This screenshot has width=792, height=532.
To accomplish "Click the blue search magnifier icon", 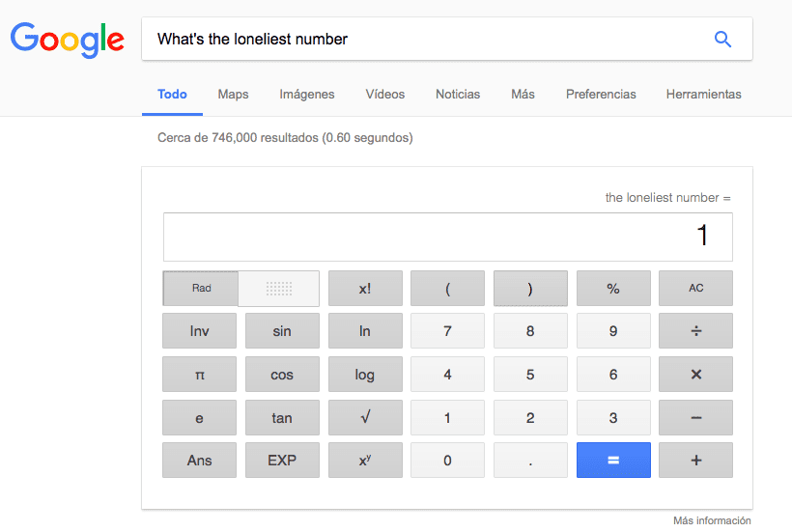I will (722, 40).
